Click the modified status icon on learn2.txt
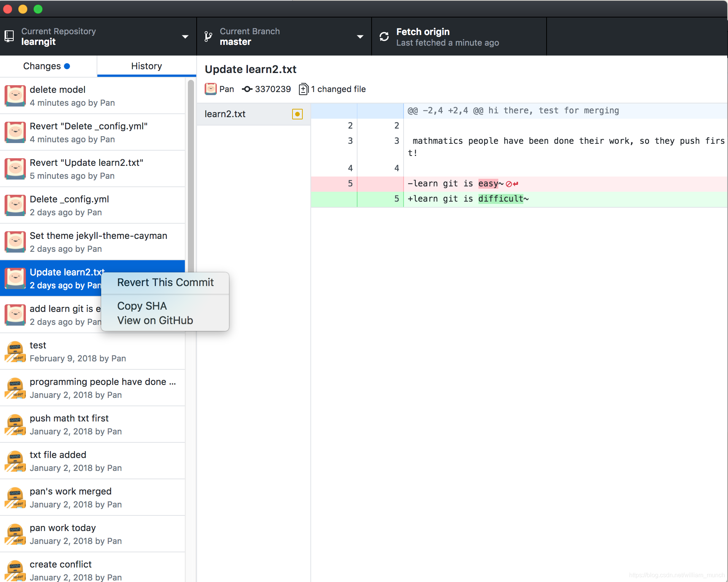728x582 pixels. [x=297, y=114]
